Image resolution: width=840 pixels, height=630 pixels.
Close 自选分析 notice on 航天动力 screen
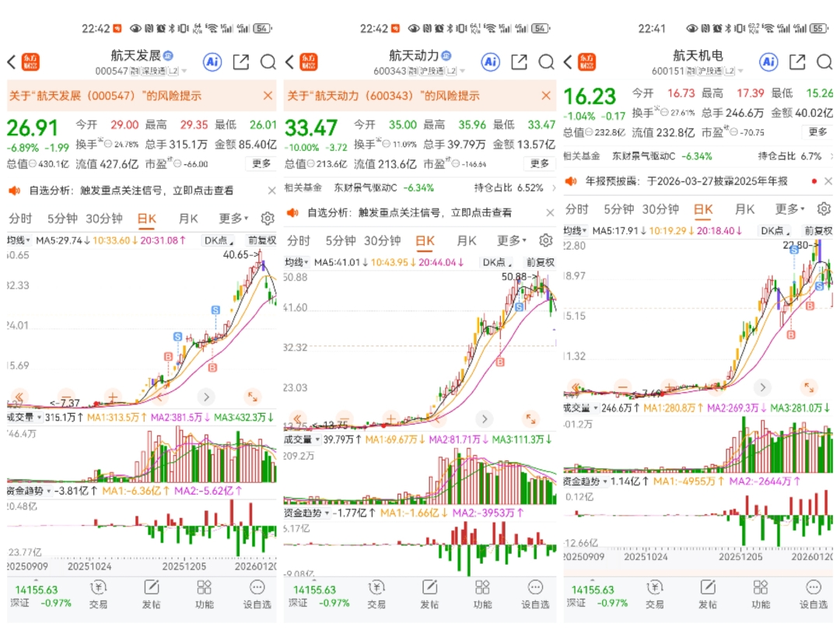(x=550, y=212)
